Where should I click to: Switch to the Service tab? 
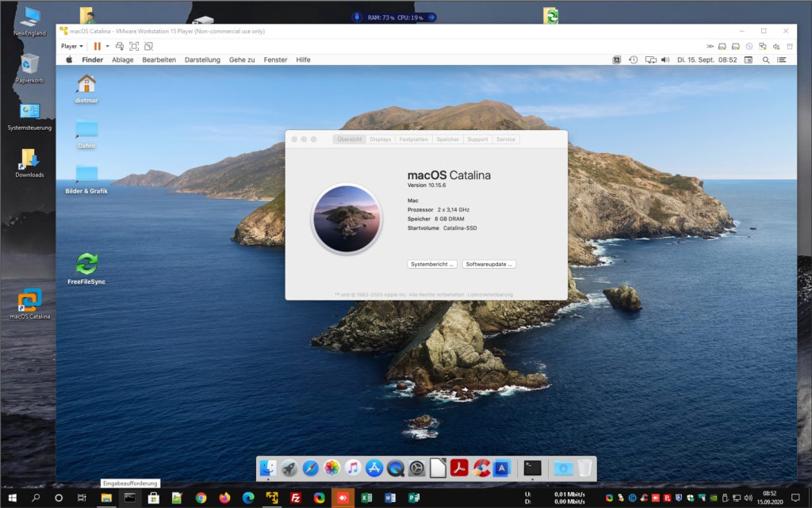pos(506,139)
